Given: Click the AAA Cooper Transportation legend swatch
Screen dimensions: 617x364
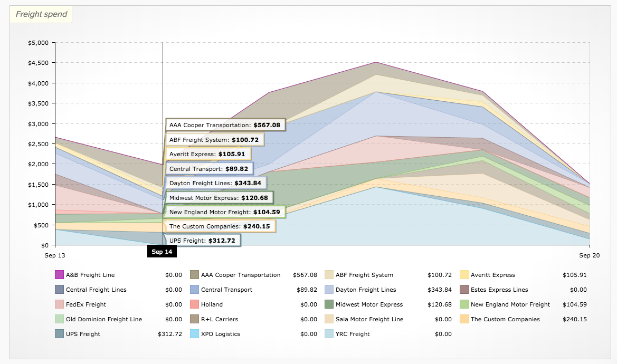Looking at the screenshot, I should 194,275.
